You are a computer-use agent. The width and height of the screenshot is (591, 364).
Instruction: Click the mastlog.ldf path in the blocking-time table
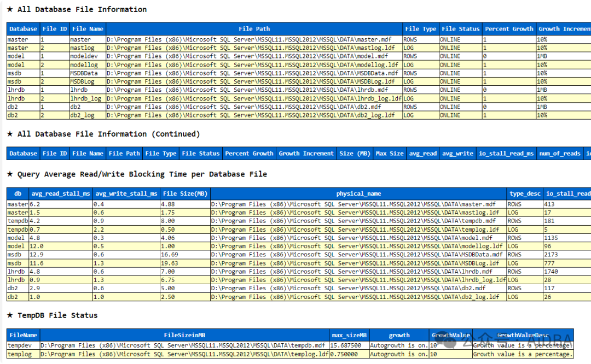(x=355, y=213)
